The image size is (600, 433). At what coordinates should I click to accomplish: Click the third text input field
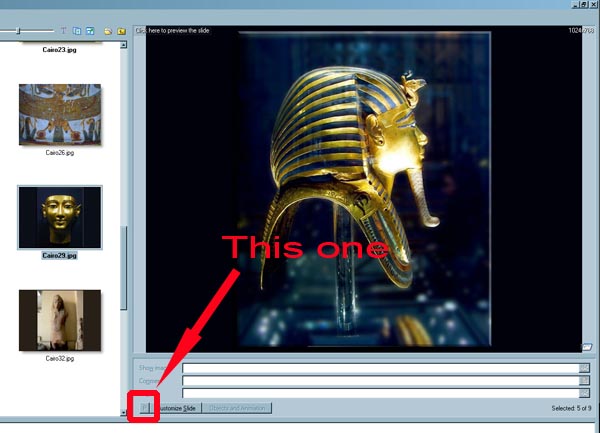click(381, 393)
